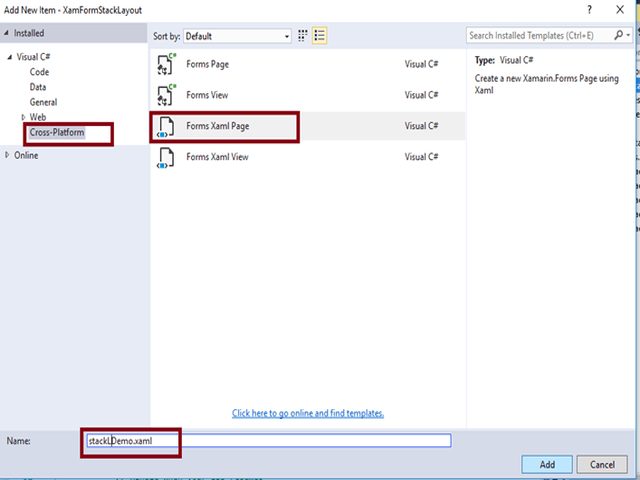Open the dialog help question mark
The width and height of the screenshot is (640, 480).
click(589, 9)
